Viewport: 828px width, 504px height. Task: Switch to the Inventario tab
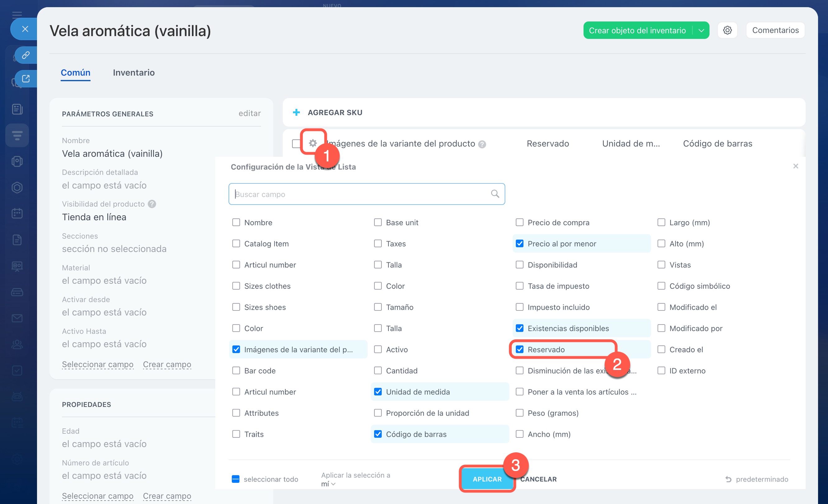[134, 72]
